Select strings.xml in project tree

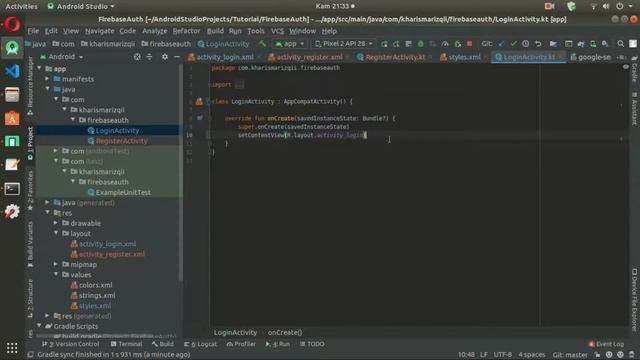click(x=97, y=295)
